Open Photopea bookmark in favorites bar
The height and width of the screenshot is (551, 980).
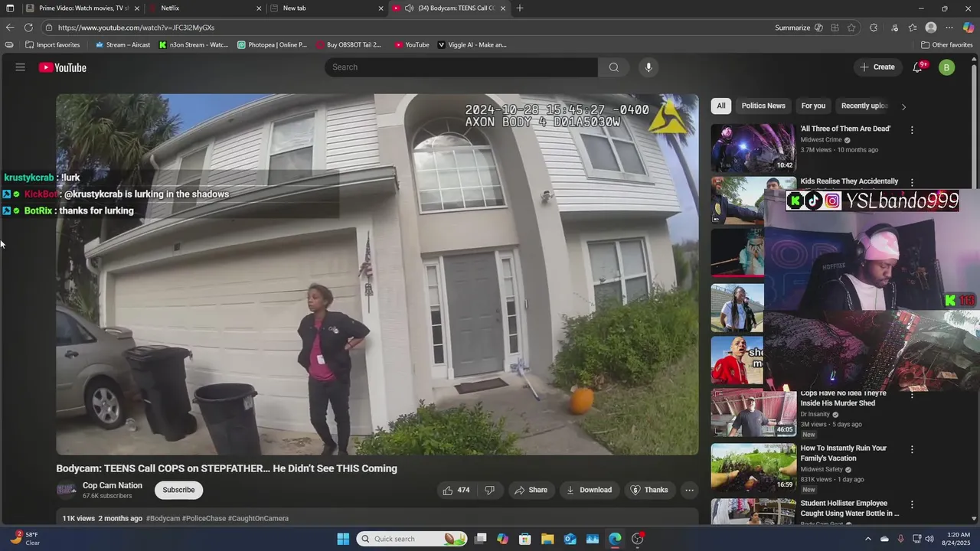(x=273, y=45)
